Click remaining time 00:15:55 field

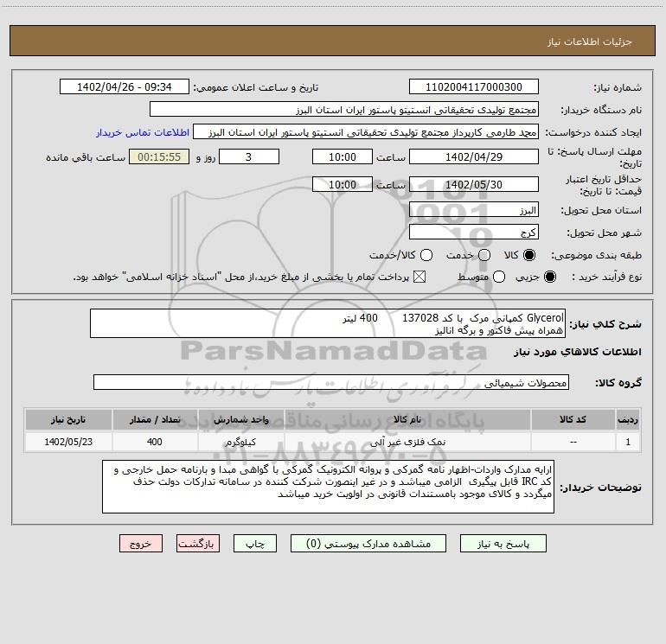click(x=159, y=156)
